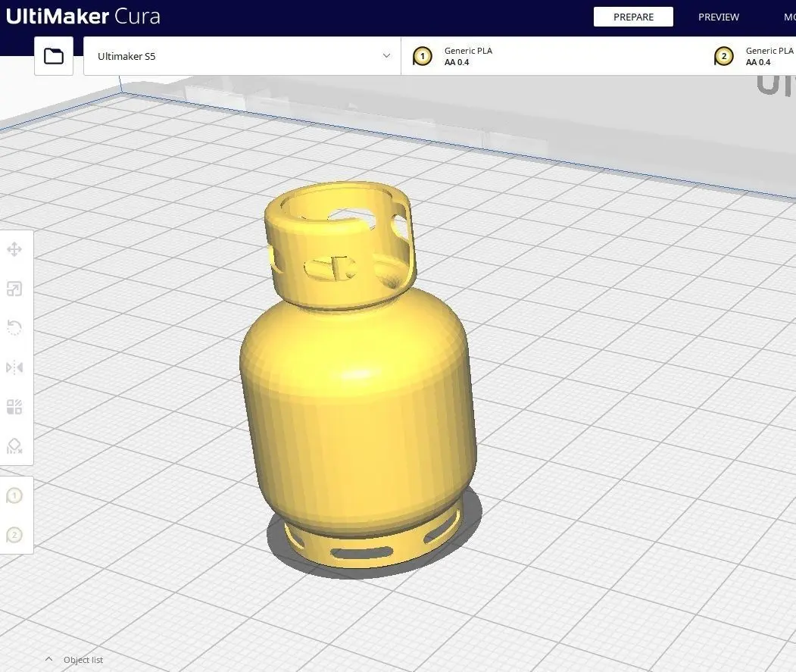The height and width of the screenshot is (672, 796).
Task: Select the Mirror tool
Action: 14,367
